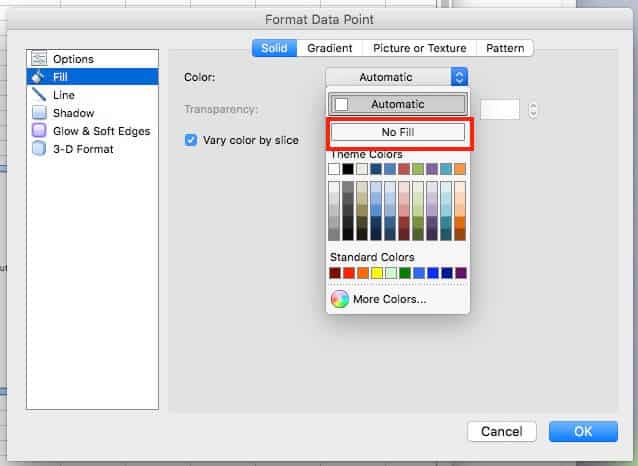
Task: Click the Transparency percentage field
Action: click(500, 109)
